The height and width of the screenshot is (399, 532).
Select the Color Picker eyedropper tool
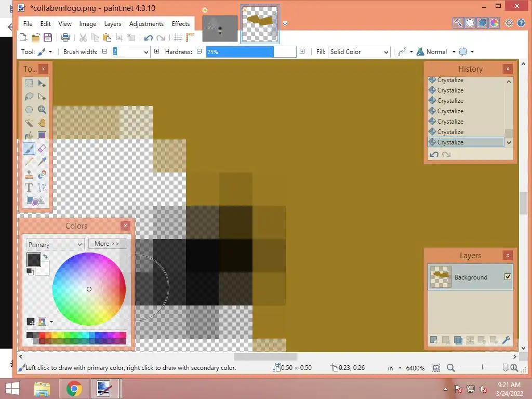point(42,162)
